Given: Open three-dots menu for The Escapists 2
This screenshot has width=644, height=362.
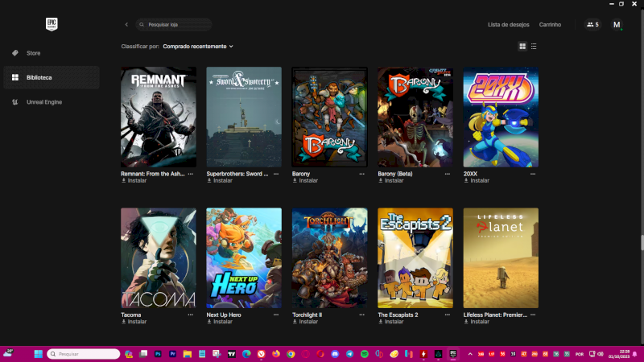Looking at the screenshot, I should [x=448, y=315].
